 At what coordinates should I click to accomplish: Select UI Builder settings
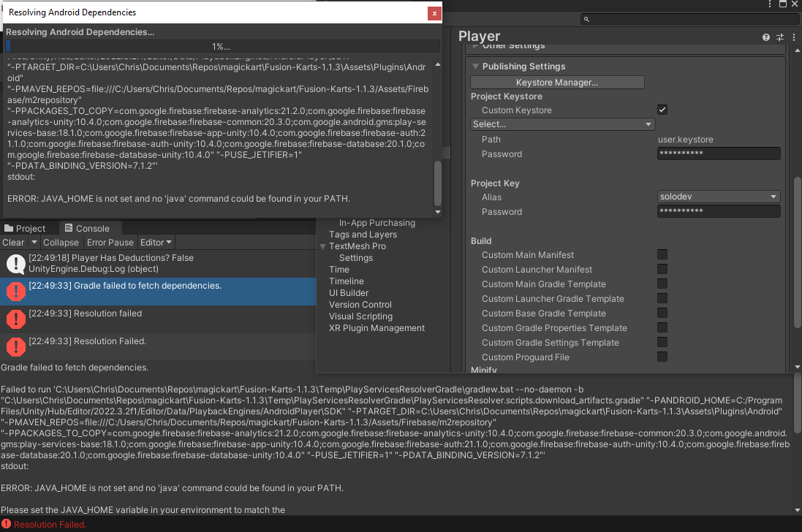348,293
